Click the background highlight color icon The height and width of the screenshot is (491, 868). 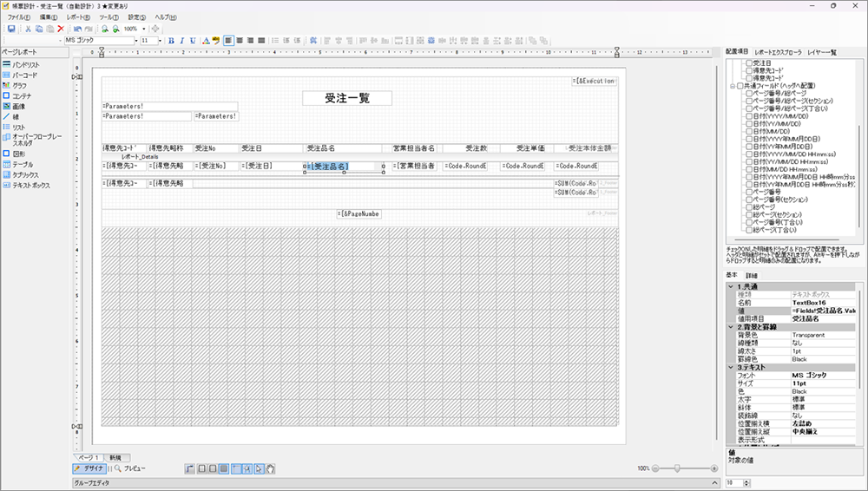coord(216,41)
